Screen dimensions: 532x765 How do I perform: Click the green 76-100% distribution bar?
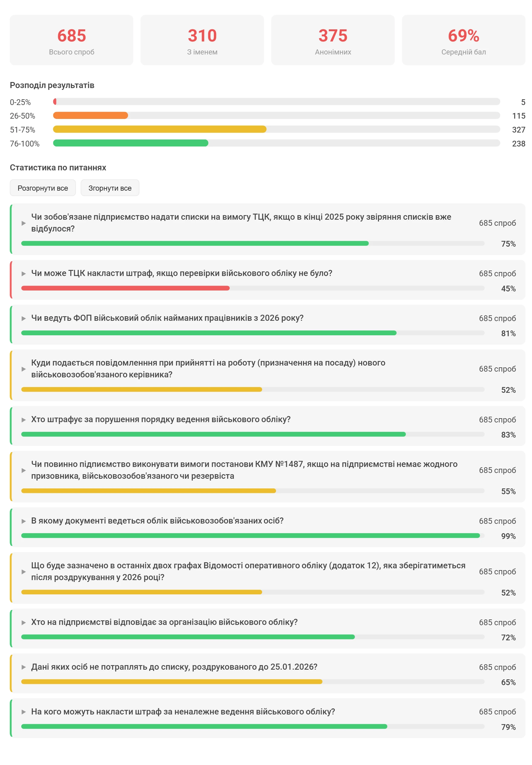click(x=130, y=143)
